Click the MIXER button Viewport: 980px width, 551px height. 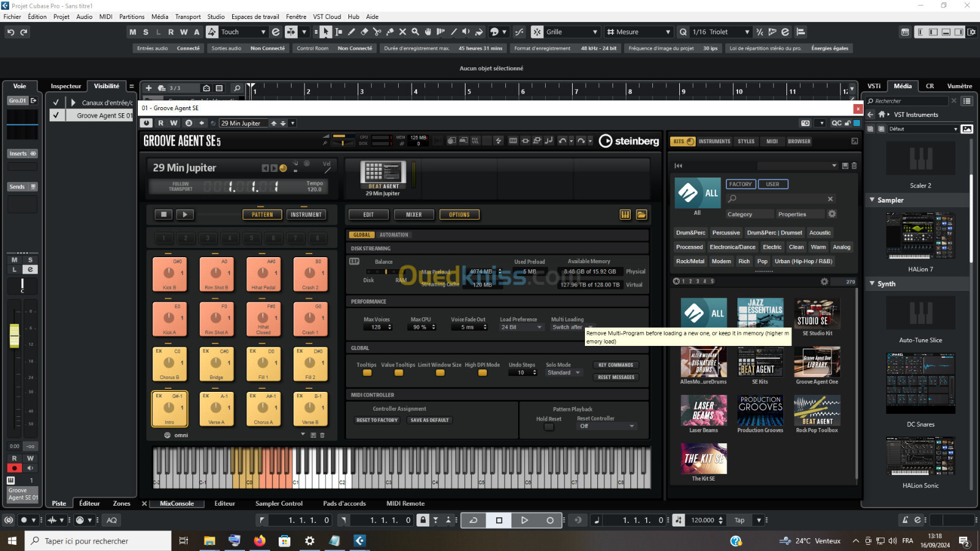(414, 215)
